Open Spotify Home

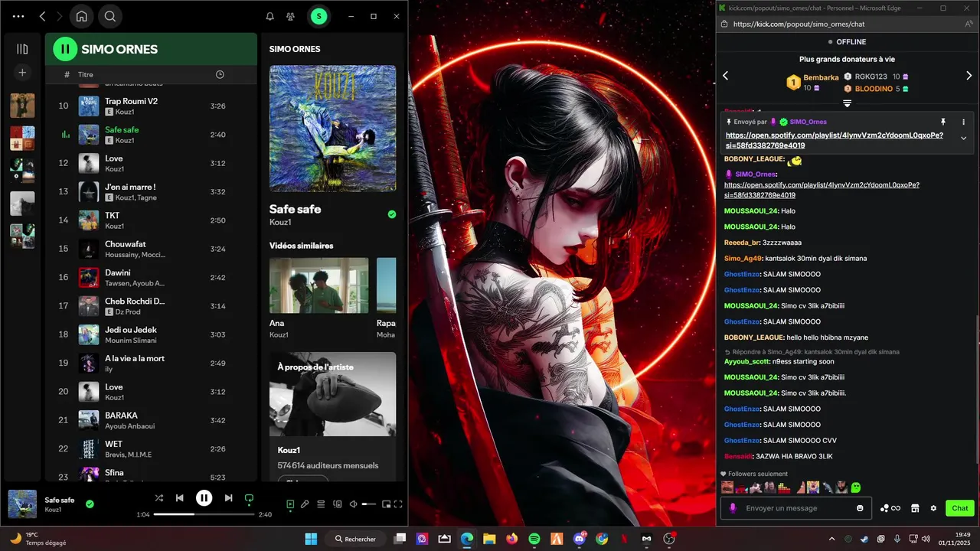coord(81,16)
